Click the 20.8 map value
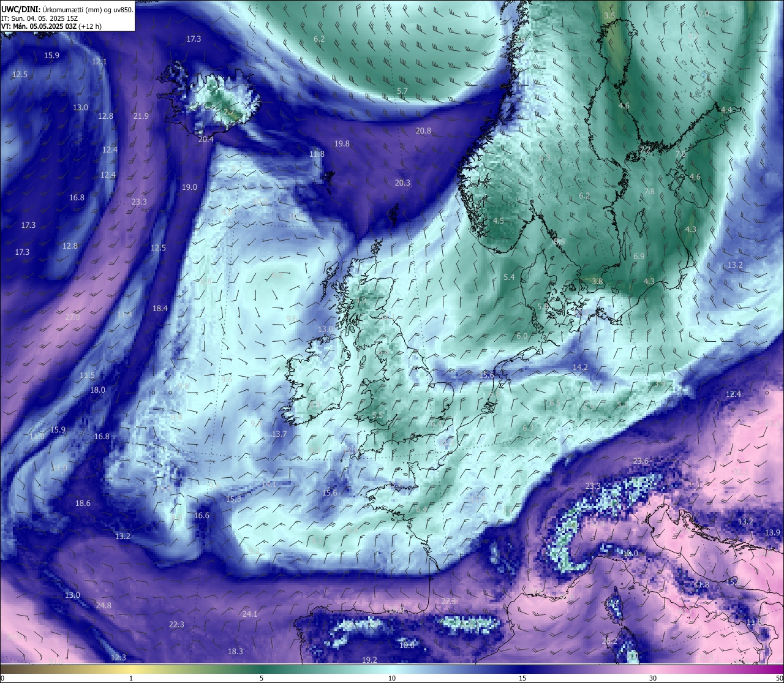Image resolution: width=784 pixels, height=683 pixels. coord(423,131)
